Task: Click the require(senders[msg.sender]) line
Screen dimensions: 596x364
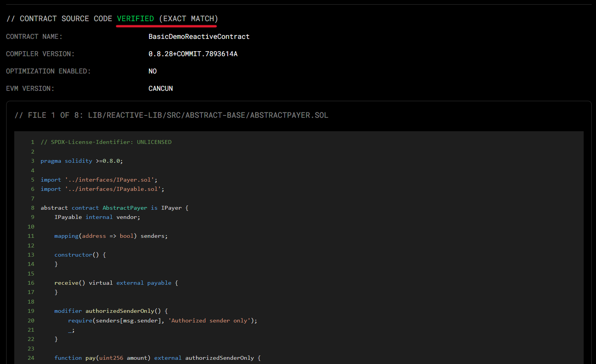Action: 163,321
